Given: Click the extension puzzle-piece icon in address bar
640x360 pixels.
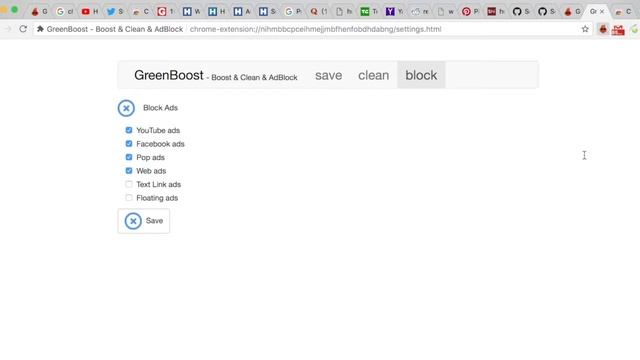Looking at the screenshot, I should [x=40, y=29].
